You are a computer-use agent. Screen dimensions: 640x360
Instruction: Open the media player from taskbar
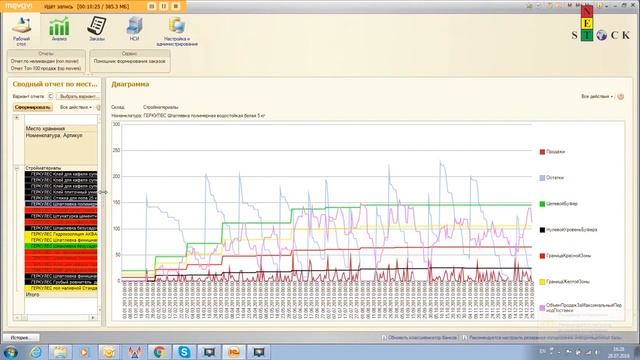coord(84,352)
